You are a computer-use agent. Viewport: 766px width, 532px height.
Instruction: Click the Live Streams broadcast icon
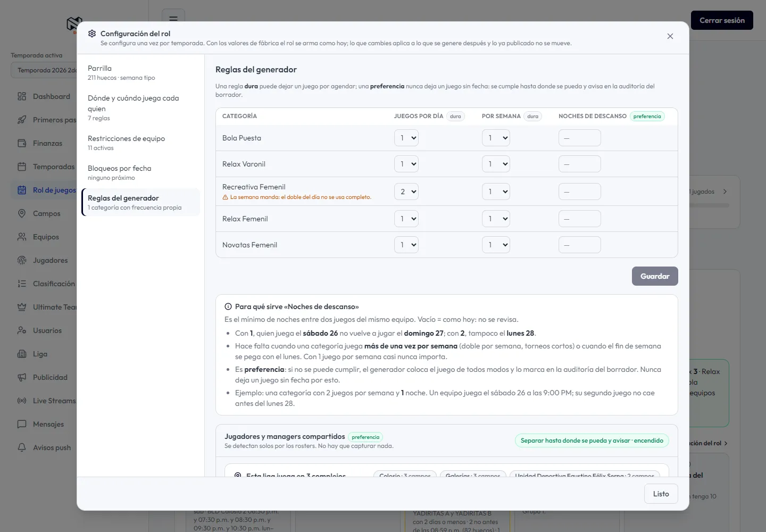(22, 401)
